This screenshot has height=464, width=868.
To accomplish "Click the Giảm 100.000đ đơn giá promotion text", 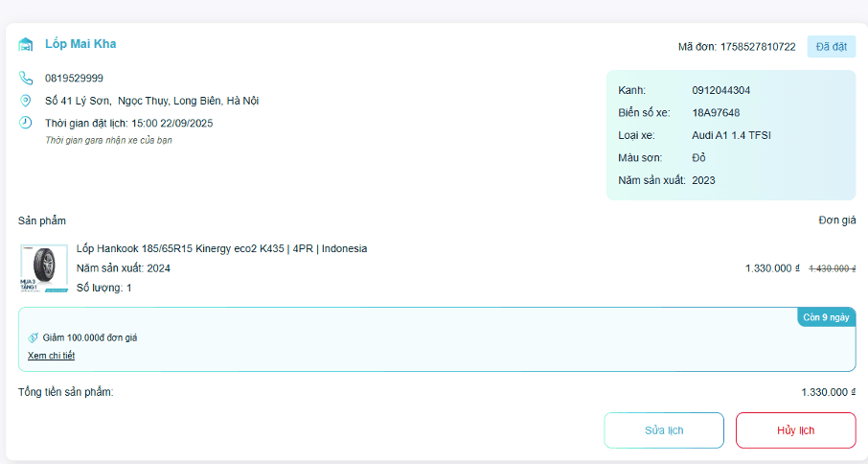I will 90,337.
